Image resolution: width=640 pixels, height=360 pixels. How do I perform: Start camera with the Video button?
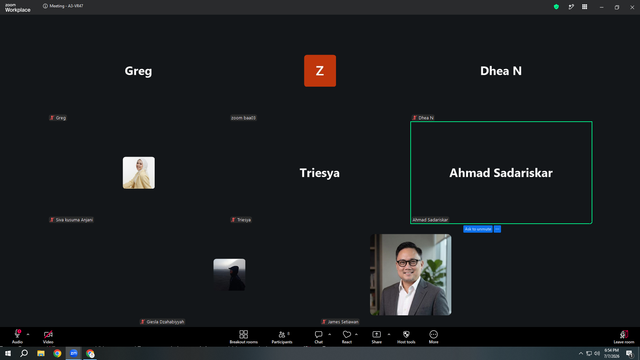[x=48, y=337]
